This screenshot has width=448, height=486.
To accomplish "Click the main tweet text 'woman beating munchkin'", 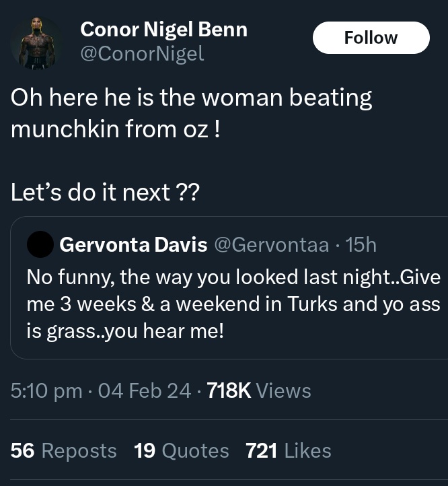I will [x=192, y=113].
